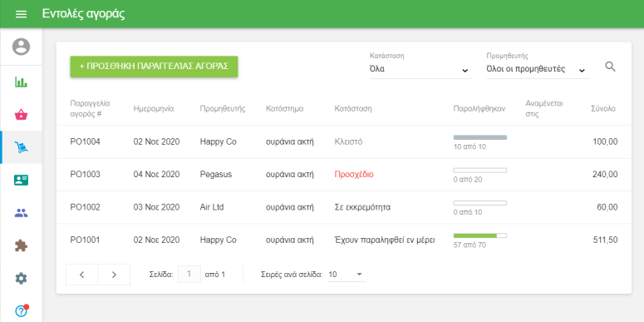Image resolution: width=644 pixels, height=322 pixels.
Task: Open the customers ID card icon
Action: [x=21, y=180]
